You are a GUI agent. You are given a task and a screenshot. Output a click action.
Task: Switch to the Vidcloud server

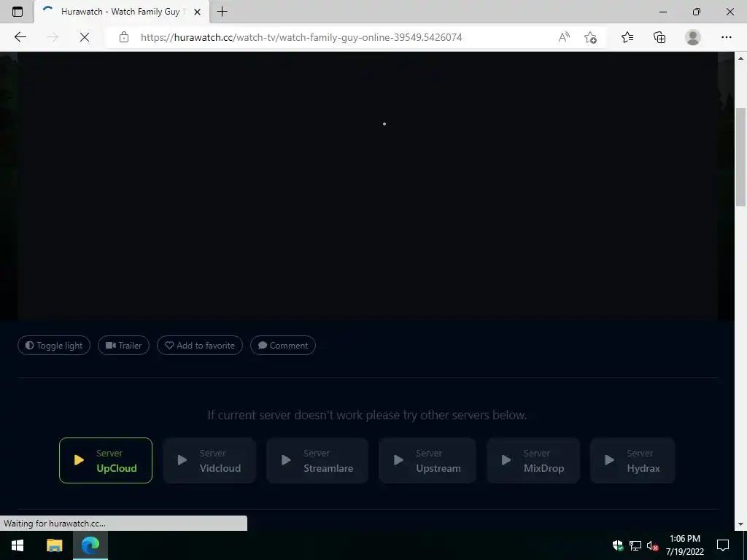[209, 461]
